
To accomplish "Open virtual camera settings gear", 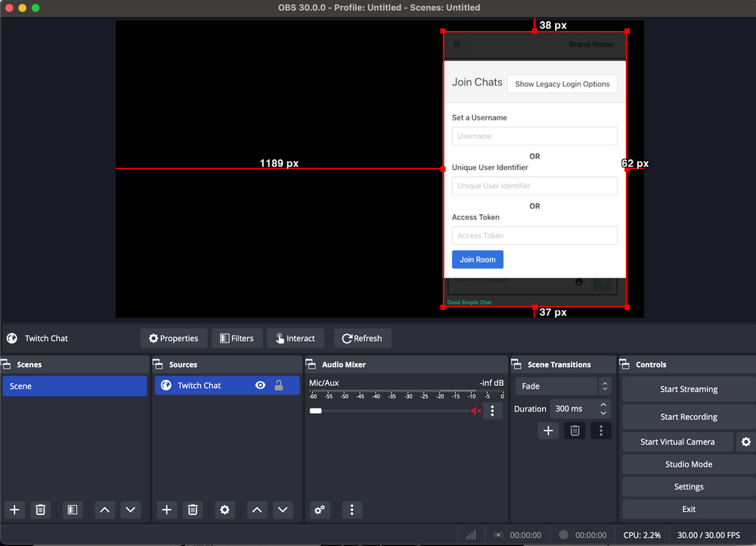I will (x=746, y=442).
